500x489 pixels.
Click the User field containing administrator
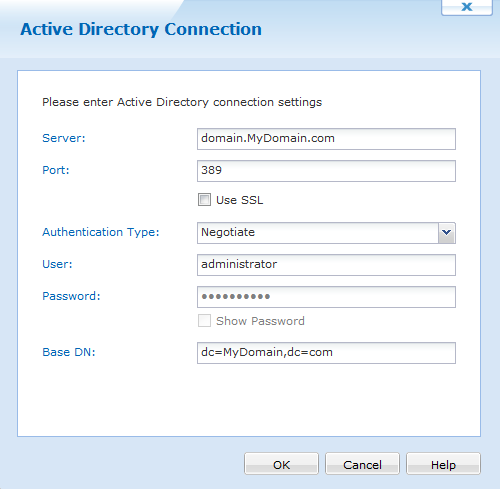[326, 265]
